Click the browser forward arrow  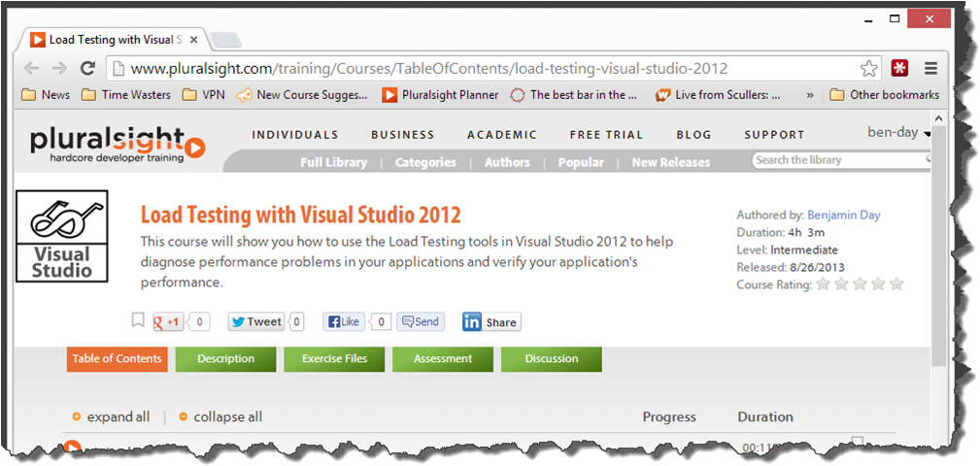59,69
